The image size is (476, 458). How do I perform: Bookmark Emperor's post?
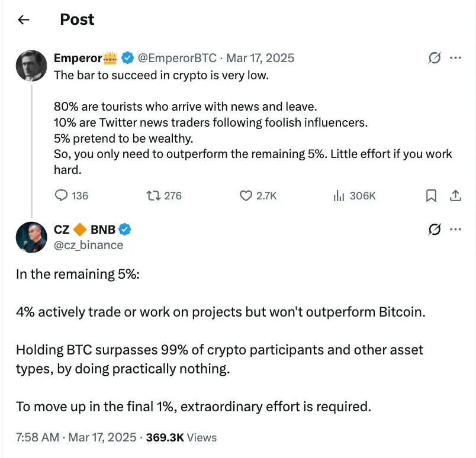431,196
